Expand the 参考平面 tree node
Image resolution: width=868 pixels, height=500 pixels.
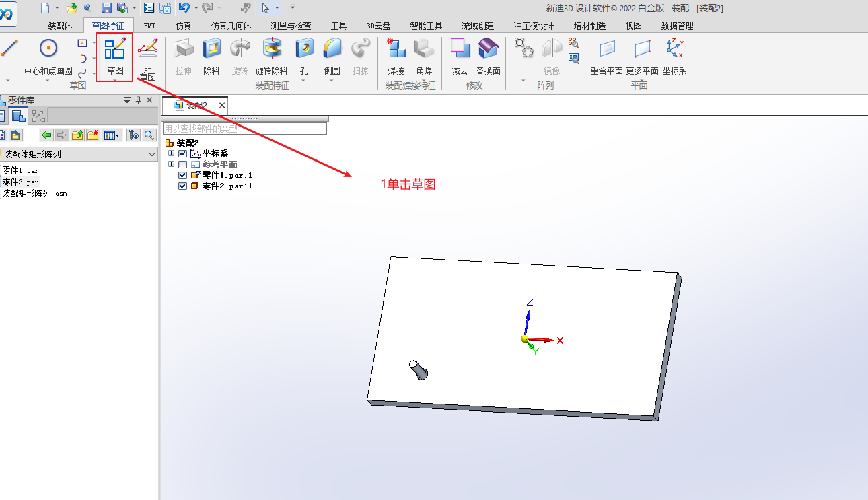171,164
